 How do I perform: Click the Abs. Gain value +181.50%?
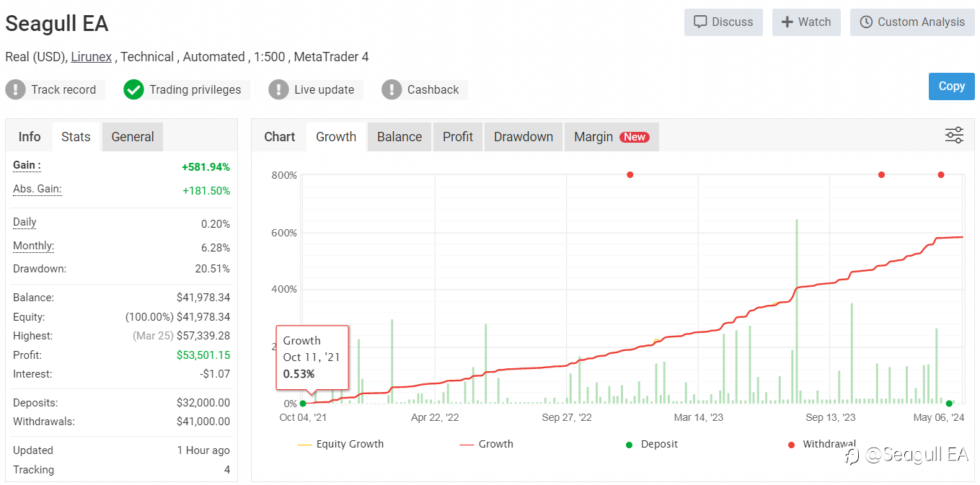coord(206,191)
